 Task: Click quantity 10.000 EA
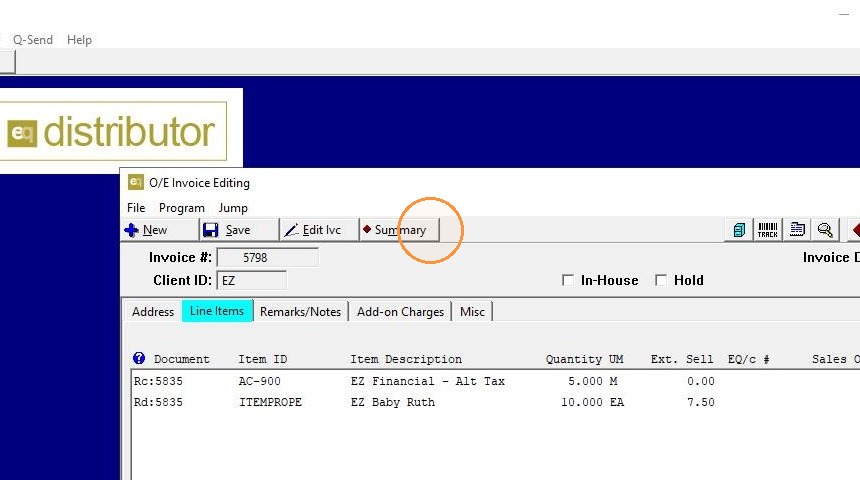(x=592, y=402)
